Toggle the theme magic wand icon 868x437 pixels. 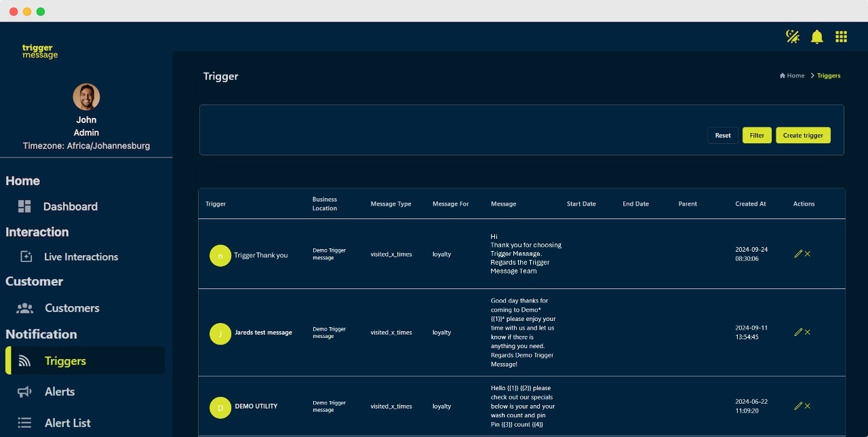point(792,37)
